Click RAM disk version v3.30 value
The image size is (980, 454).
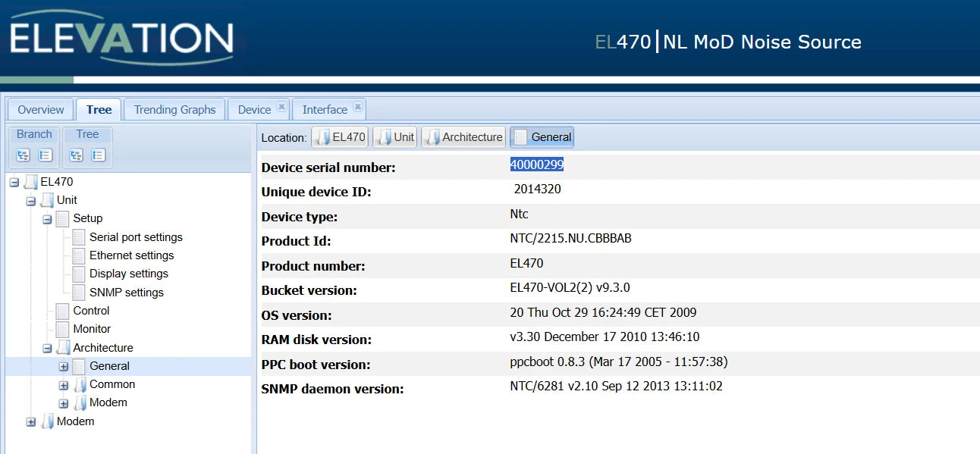point(605,337)
